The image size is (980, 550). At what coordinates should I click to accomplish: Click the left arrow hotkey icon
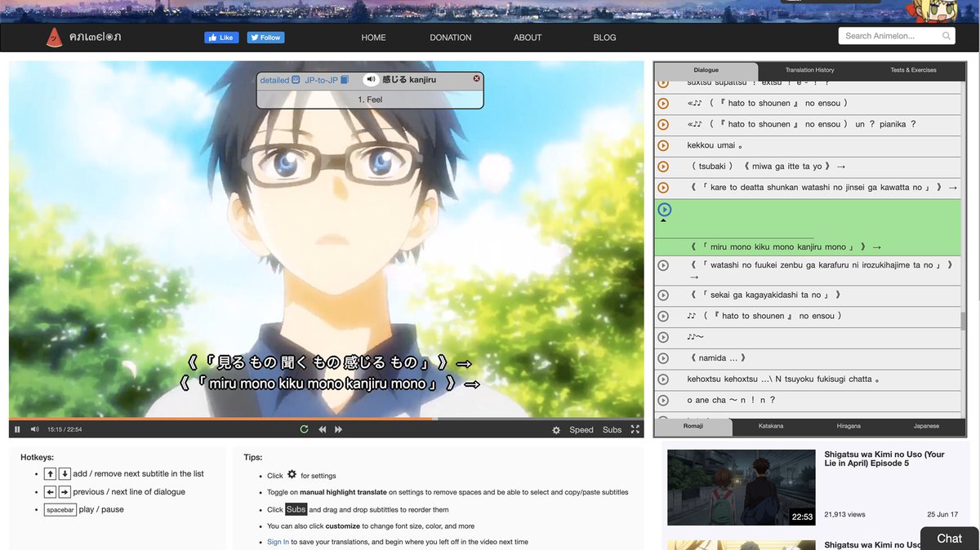(50, 492)
